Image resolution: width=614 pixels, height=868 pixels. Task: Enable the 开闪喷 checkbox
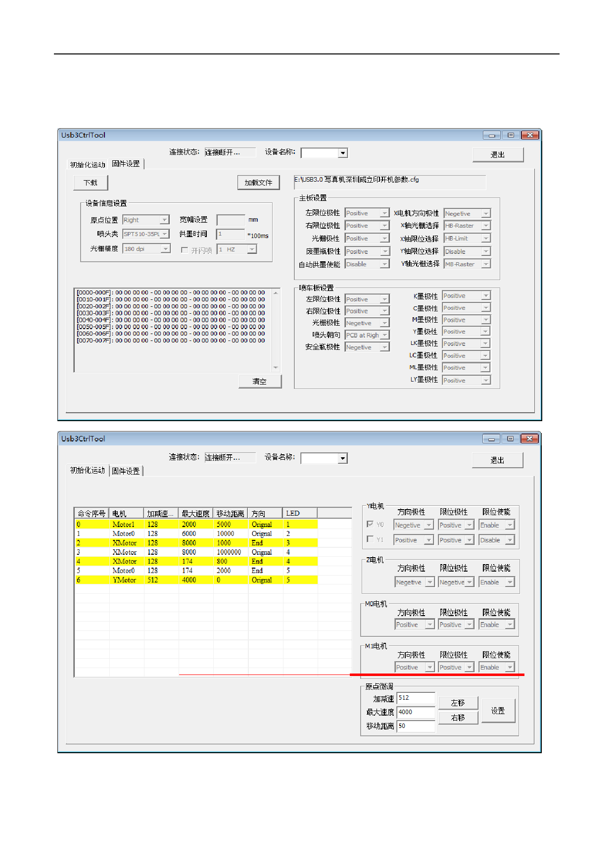(185, 250)
